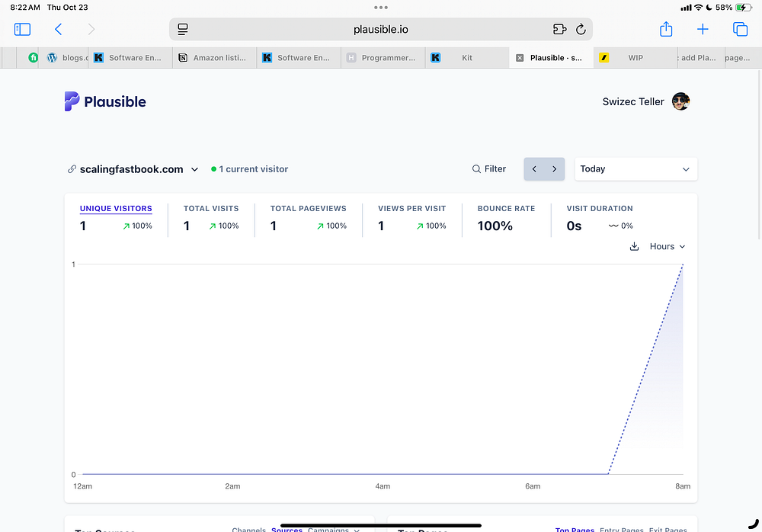This screenshot has height=532, width=762.
Task: Add a new Safari tab
Action: point(703,29)
